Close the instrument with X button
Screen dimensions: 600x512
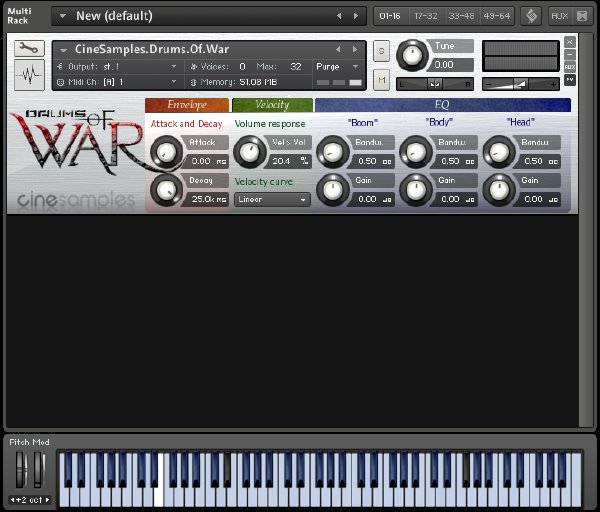570,42
